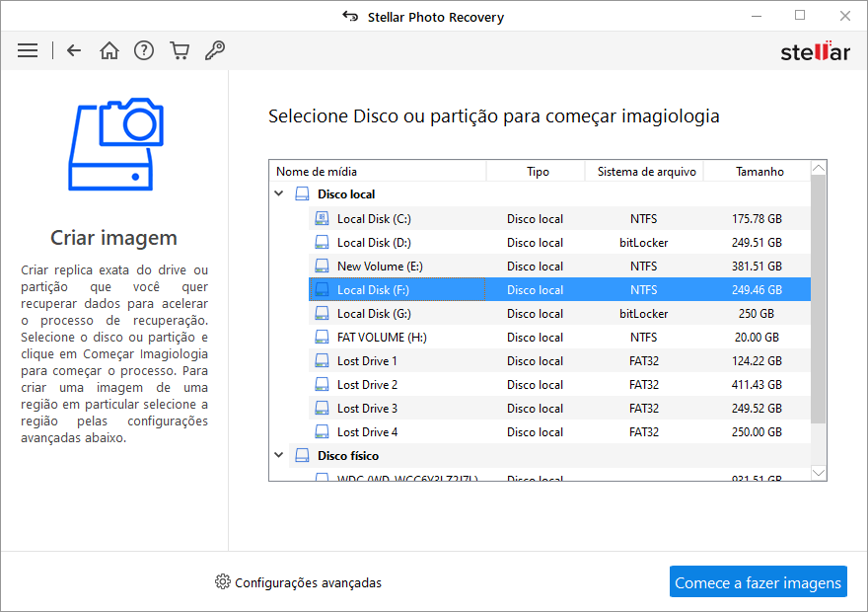The height and width of the screenshot is (612, 868).
Task: Select the Lost Drive 3 row
Action: pos(559,409)
